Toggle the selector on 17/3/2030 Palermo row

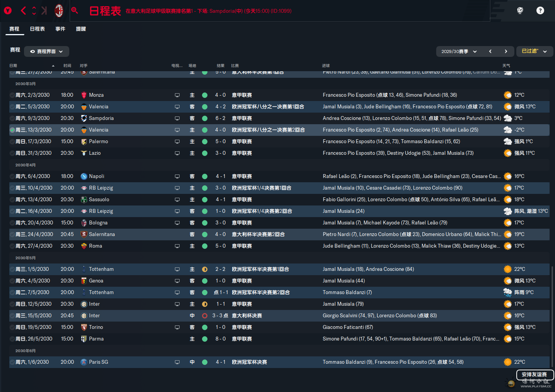point(12,142)
